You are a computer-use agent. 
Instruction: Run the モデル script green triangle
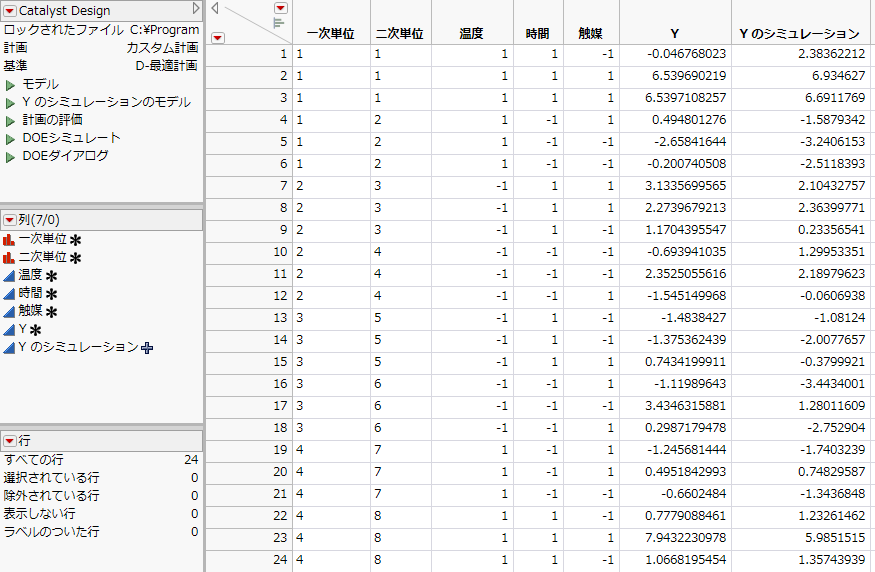[x=10, y=84]
